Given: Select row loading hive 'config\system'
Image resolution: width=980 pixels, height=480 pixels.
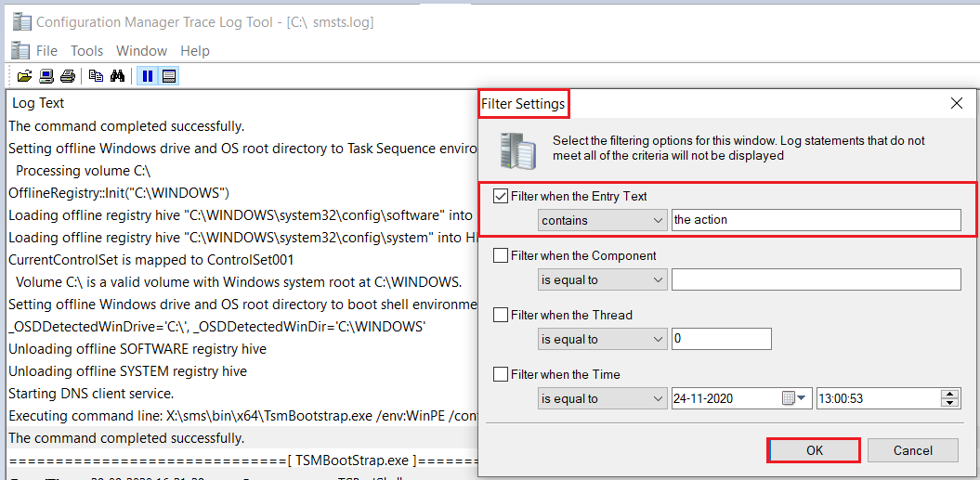Looking at the screenshot, I should click(x=242, y=238).
